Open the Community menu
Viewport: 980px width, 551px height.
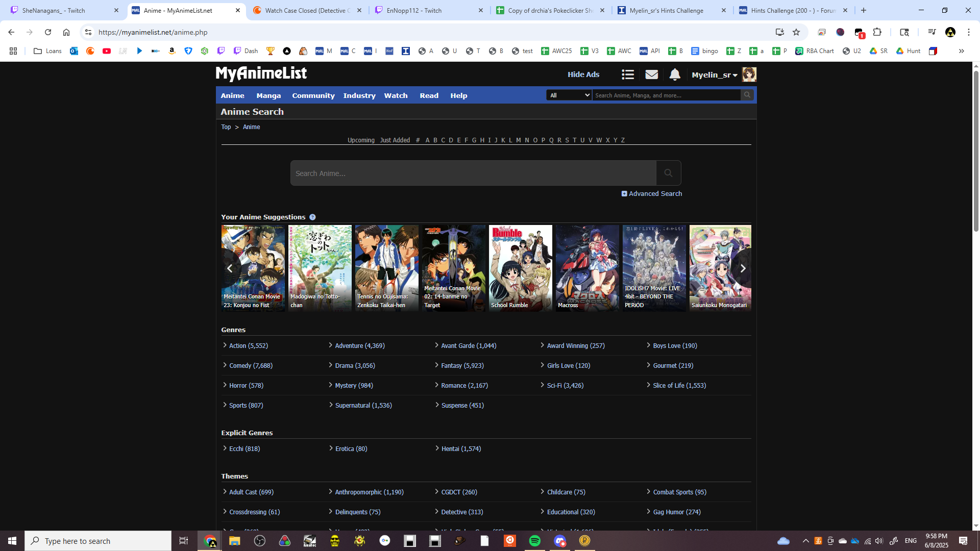click(x=313, y=95)
